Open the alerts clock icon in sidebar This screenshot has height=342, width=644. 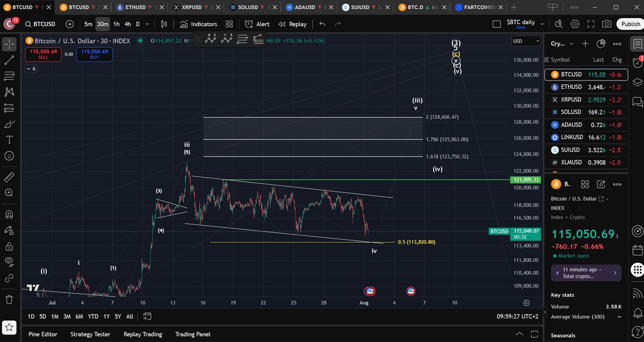pos(637,63)
